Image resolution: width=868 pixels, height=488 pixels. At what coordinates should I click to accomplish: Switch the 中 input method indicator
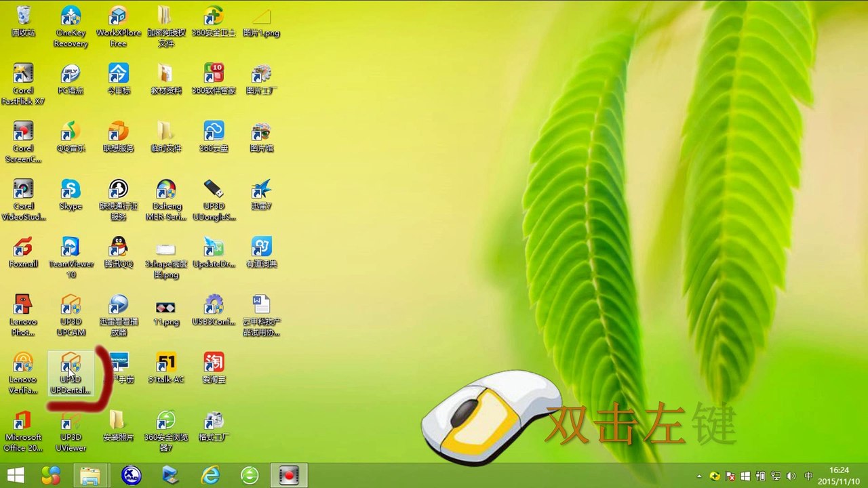808,476
